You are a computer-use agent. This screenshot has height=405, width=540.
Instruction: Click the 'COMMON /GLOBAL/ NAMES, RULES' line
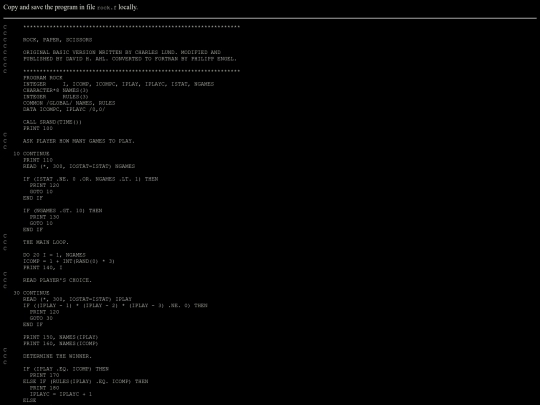click(69, 103)
